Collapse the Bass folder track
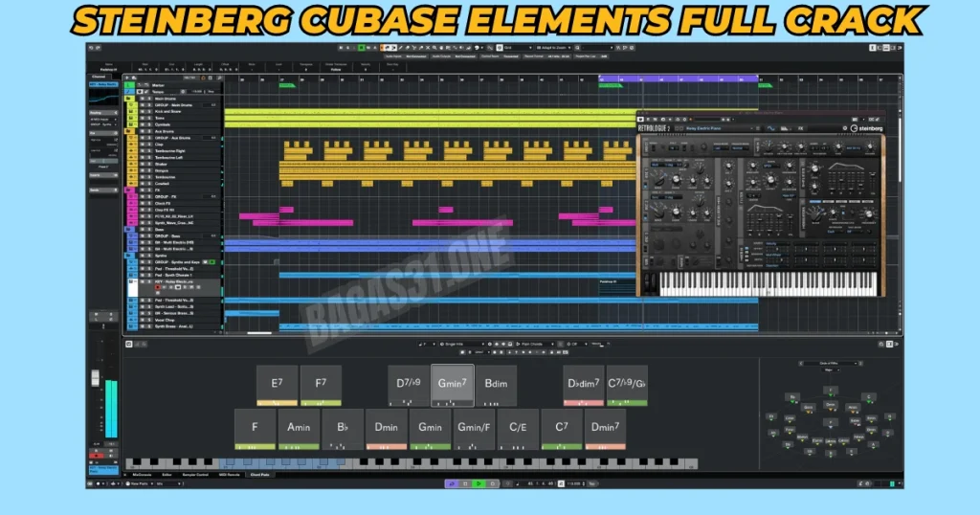 [x=128, y=230]
